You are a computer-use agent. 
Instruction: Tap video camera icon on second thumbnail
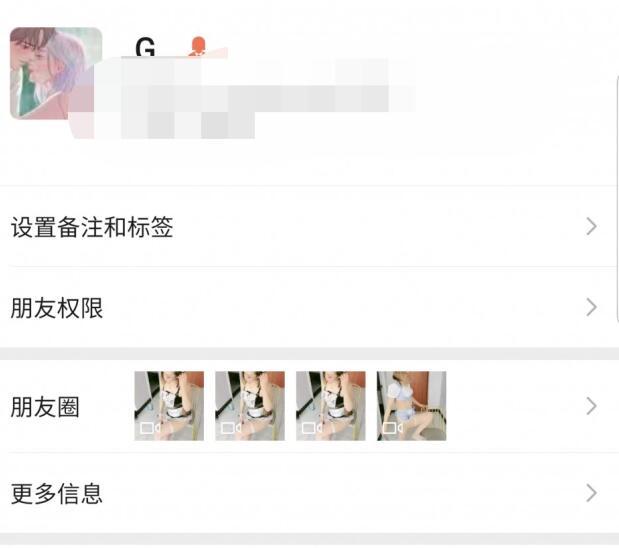point(231,428)
